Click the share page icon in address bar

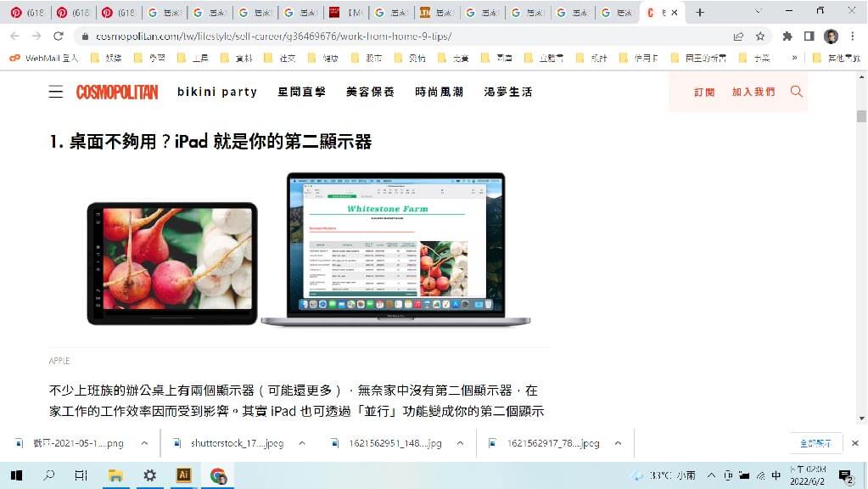click(x=738, y=37)
